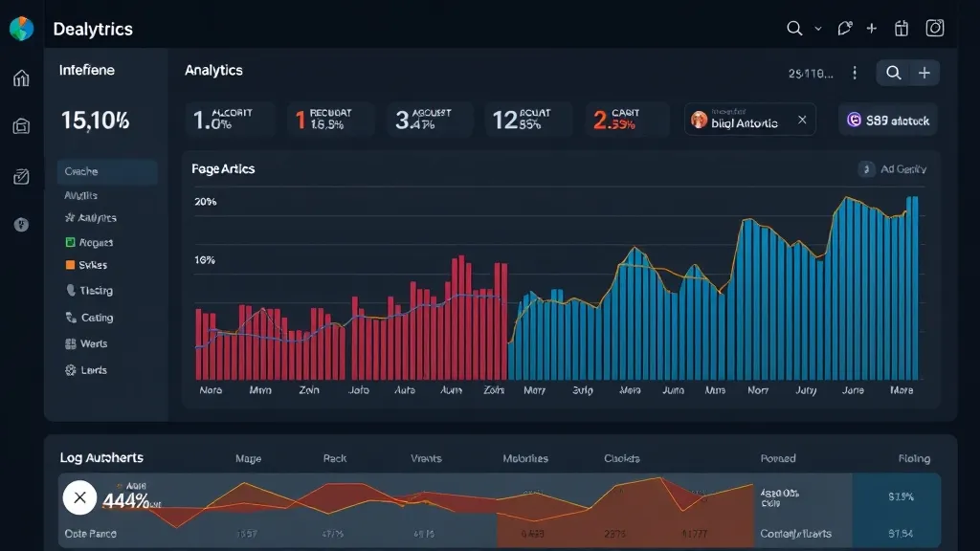
Task: Click the Log Autoherts heading
Action: pos(101,458)
